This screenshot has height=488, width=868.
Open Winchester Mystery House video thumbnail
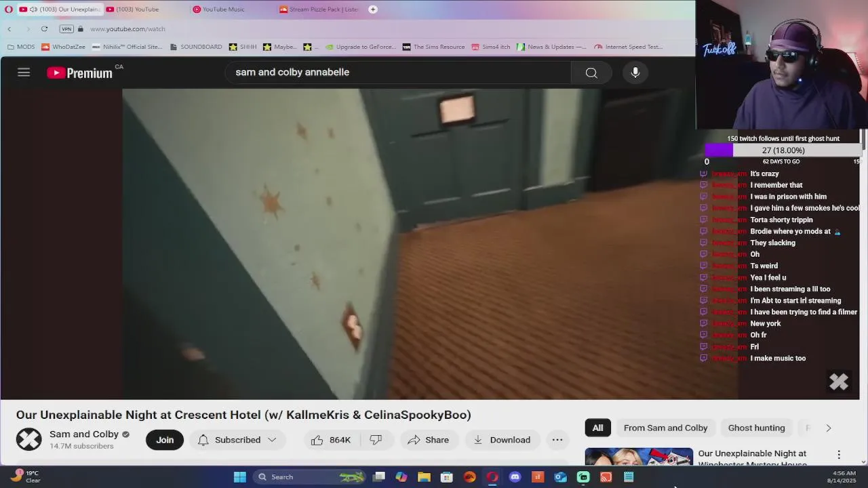click(639, 457)
